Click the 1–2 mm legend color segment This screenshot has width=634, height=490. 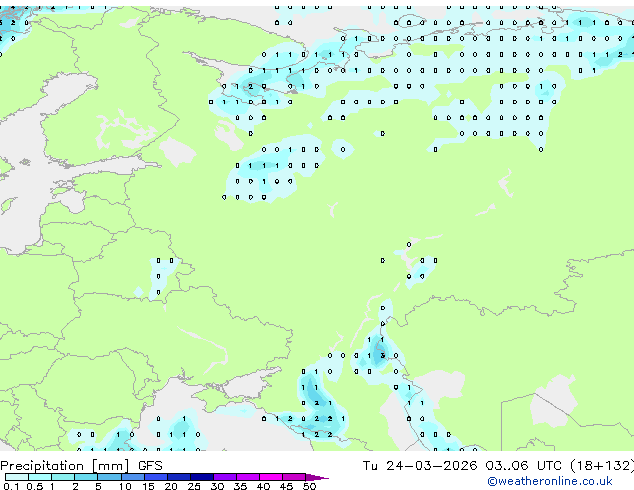point(63,477)
